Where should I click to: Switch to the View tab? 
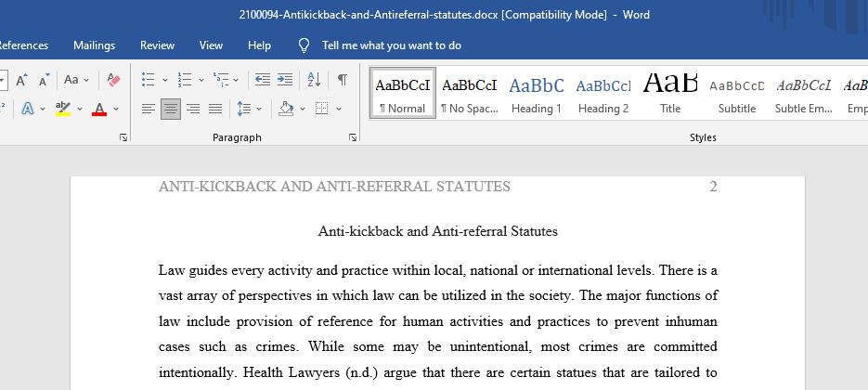211,45
